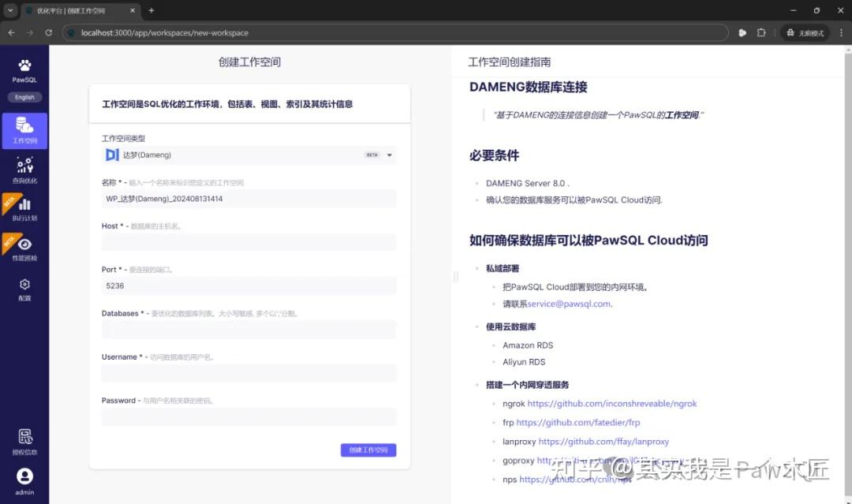This screenshot has width=852, height=504.
Task: Click the Host input field
Action: pos(248,242)
